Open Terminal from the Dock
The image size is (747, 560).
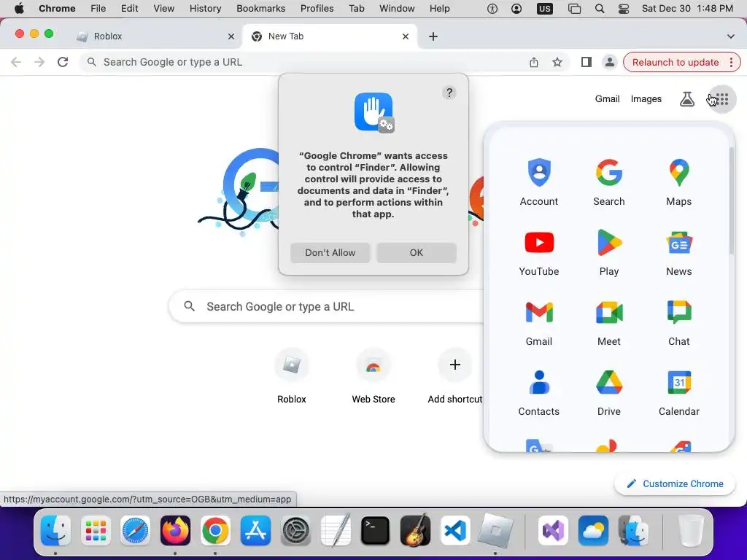click(x=375, y=531)
